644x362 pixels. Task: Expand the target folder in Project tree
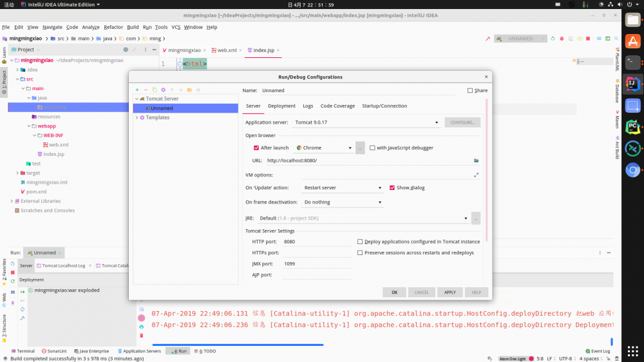click(x=17, y=173)
